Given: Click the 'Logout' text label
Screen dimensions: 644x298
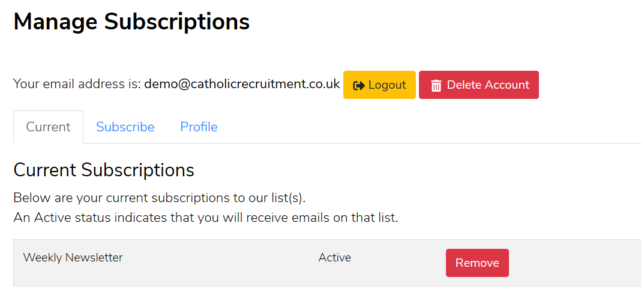Looking at the screenshot, I should click(x=387, y=85).
